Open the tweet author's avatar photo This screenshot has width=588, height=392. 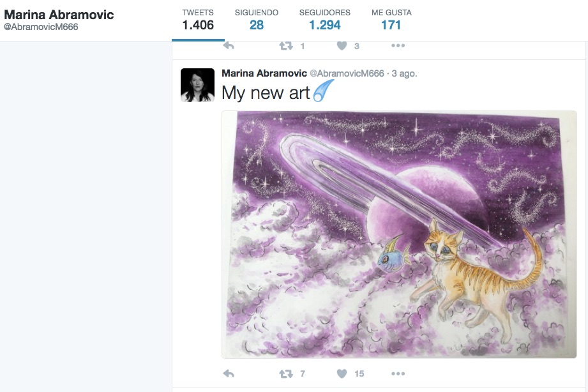(x=197, y=85)
